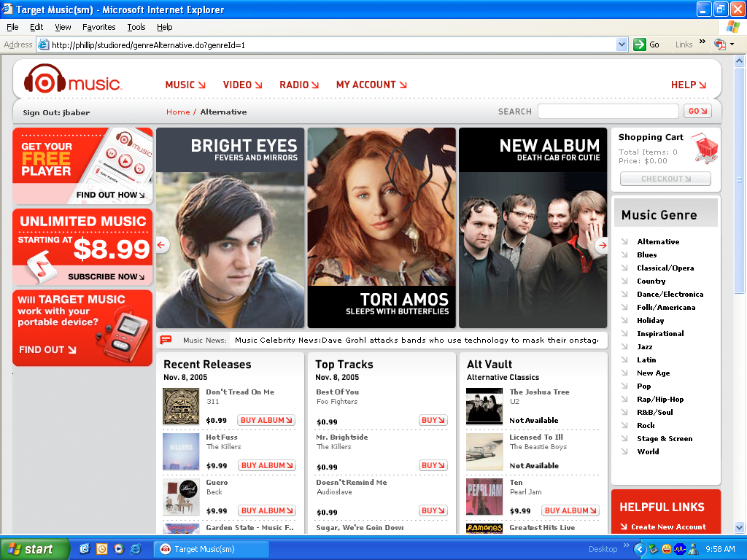Expand the Links toolbar chevron

[703, 42]
